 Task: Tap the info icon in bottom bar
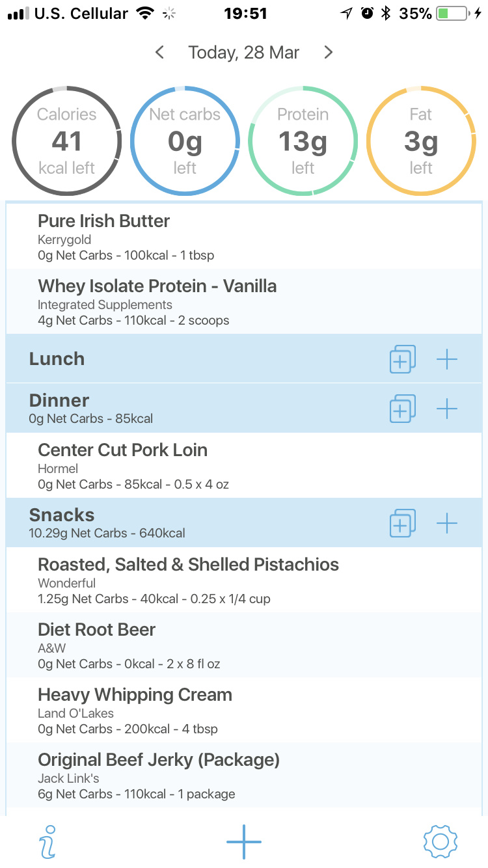click(x=47, y=841)
